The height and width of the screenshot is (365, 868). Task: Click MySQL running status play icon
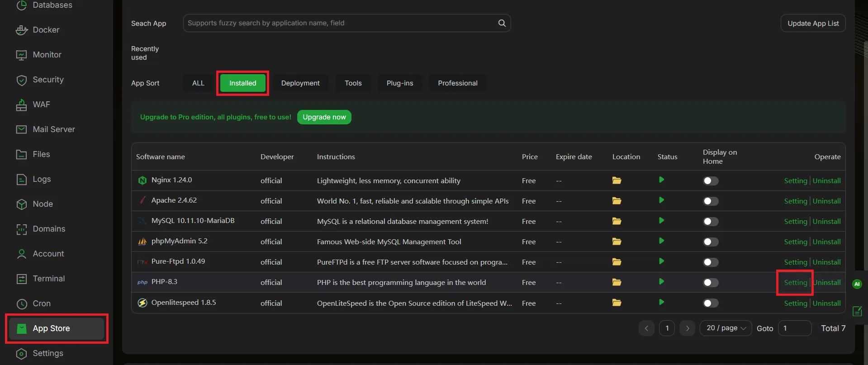[661, 221]
